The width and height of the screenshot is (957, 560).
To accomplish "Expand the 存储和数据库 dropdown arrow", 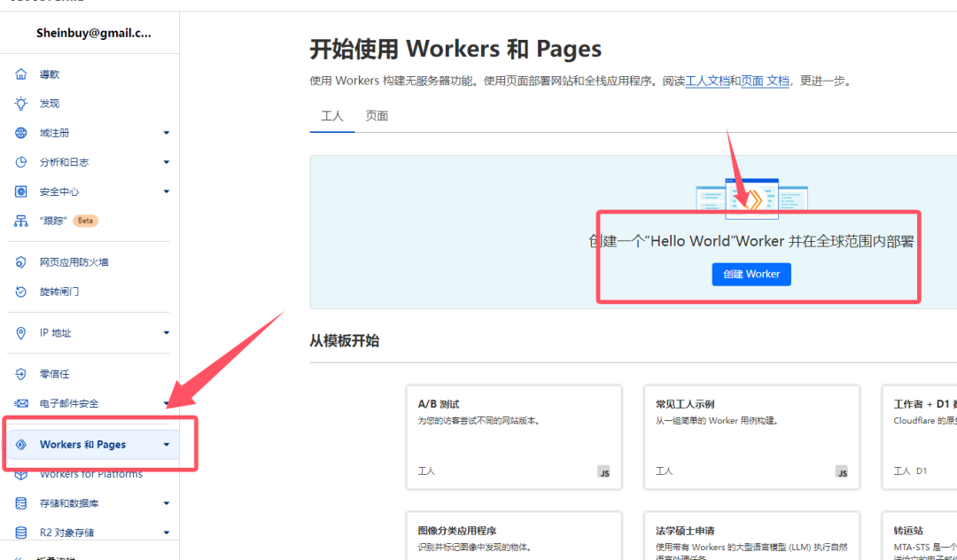I will pyautogui.click(x=166, y=503).
